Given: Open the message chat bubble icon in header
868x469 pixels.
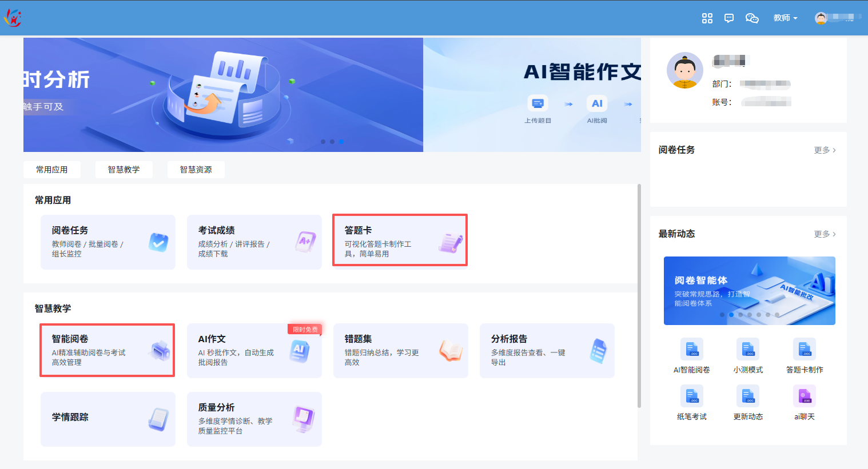Looking at the screenshot, I should (729, 18).
